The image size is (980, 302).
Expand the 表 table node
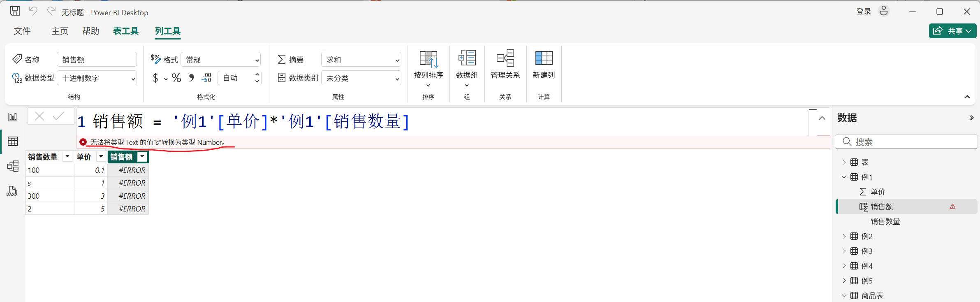pos(844,162)
